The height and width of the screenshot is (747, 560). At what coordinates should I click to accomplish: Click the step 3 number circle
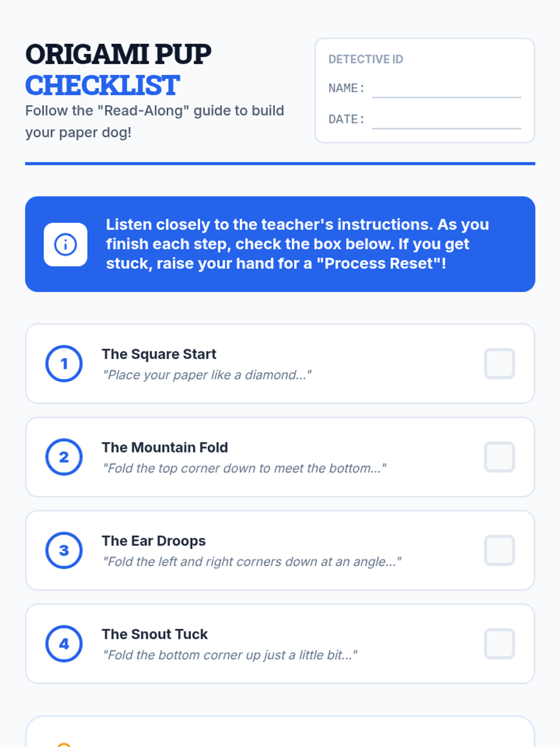pyautogui.click(x=64, y=550)
